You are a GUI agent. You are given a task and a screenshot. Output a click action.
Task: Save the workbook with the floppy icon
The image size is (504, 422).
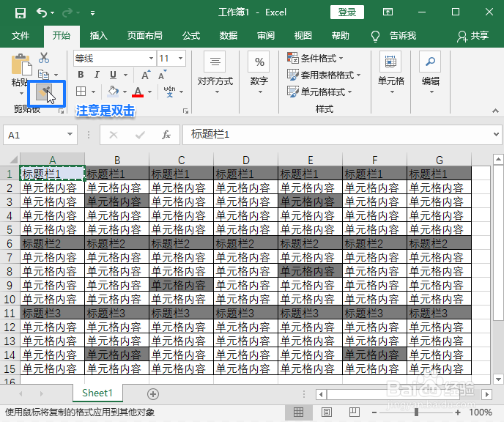pos(21,13)
